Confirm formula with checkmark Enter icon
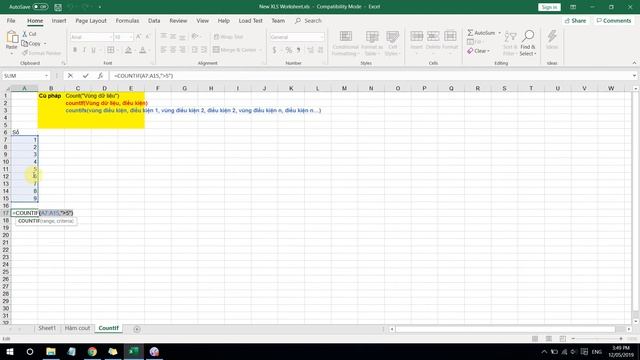640x360 pixels. coord(85,76)
